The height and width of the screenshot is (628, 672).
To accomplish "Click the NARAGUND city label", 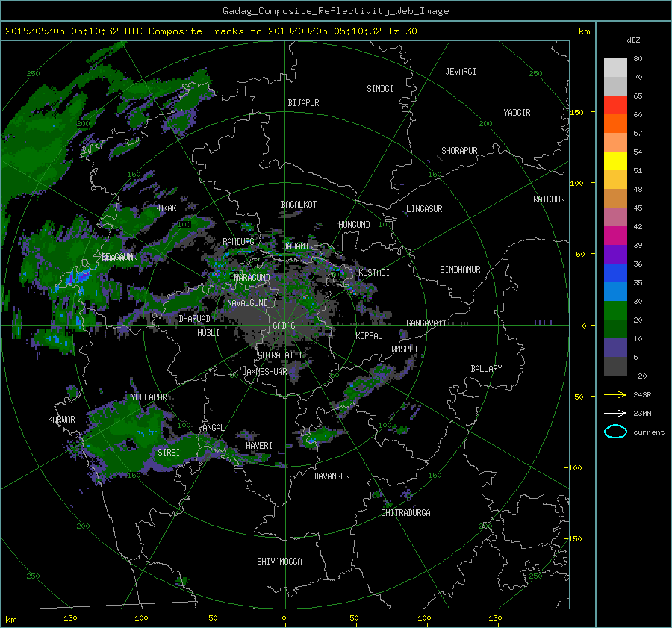I will tap(252, 278).
